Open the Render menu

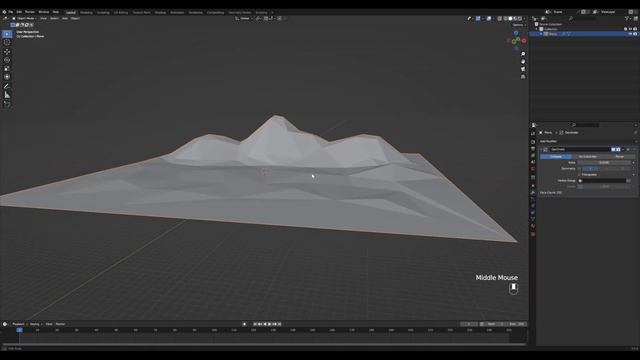tap(30, 12)
